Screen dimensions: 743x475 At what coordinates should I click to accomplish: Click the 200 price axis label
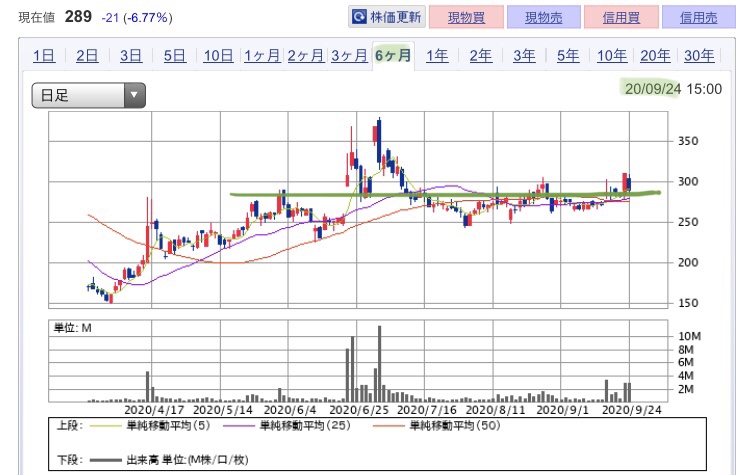coord(688,262)
